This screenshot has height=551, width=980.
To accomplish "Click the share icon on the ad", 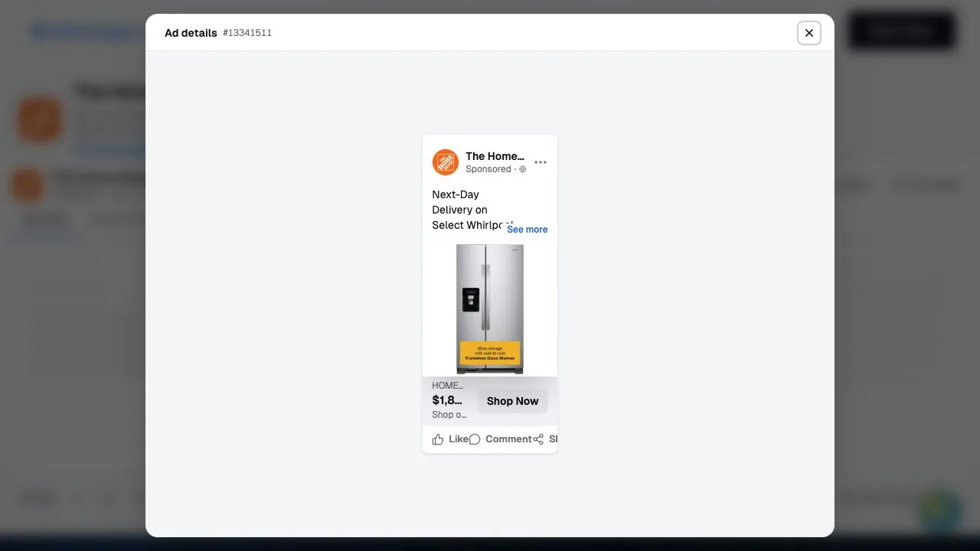I will click(538, 439).
